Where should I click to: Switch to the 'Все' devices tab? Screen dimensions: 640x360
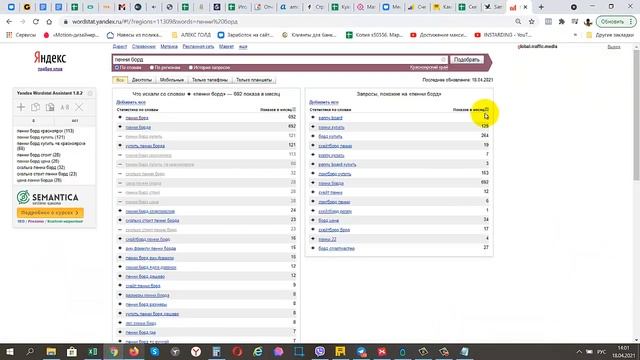(120, 80)
